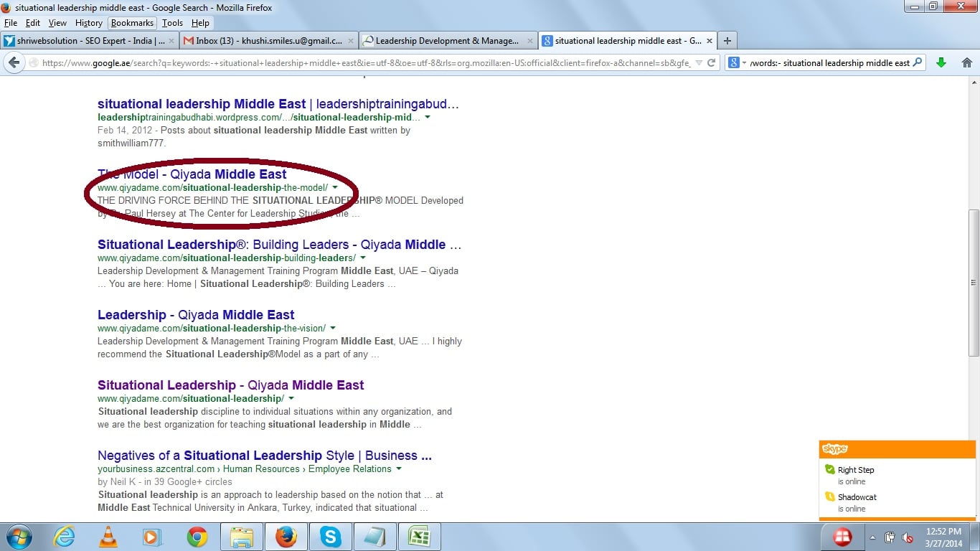The height and width of the screenshot is (551, 980).
Task: Click the 'by Neil K - in 39 Google+ circles' line
Action: [x=165, y=482]
